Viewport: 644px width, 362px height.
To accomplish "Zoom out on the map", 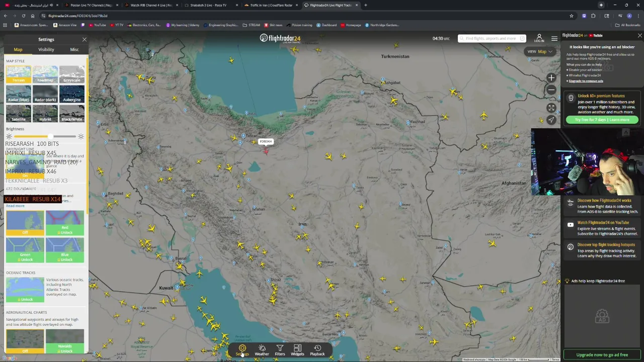I will click(x=551, y=90).
